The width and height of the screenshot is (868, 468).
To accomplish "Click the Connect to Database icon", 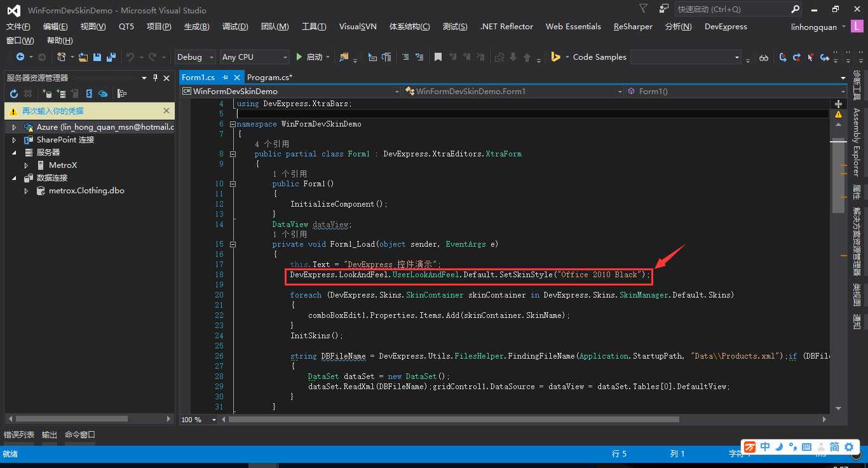I will tap(47, 93).
